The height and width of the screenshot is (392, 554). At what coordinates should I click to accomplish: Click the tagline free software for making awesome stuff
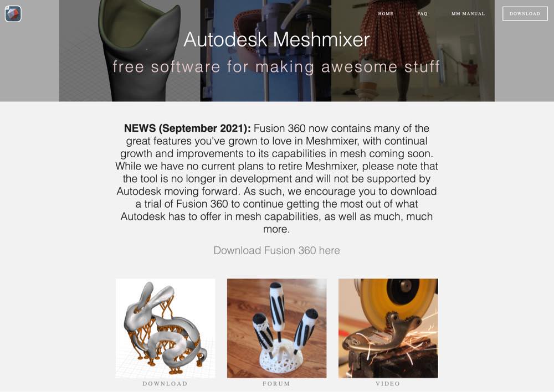tap(276, 67)
